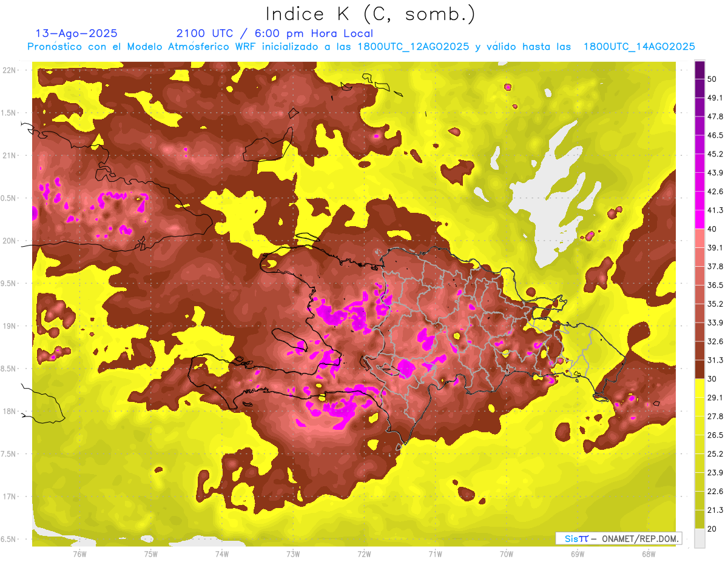Click the longitude label "69W"
The height and width of the screenshot is (562, 728).
(x=578, y=554)
